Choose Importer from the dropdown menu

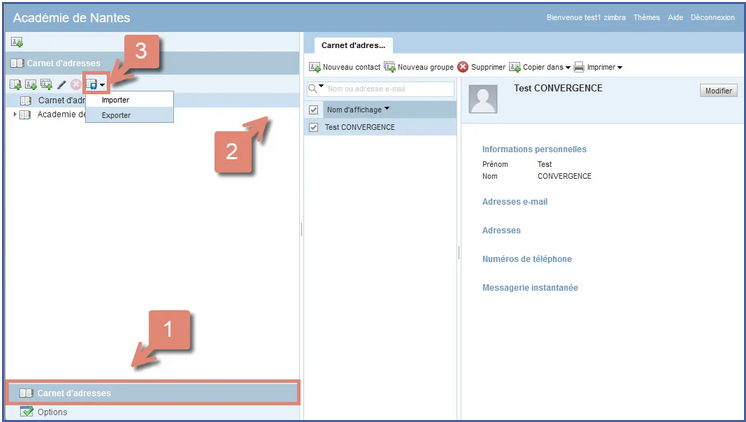coord(115,100)
